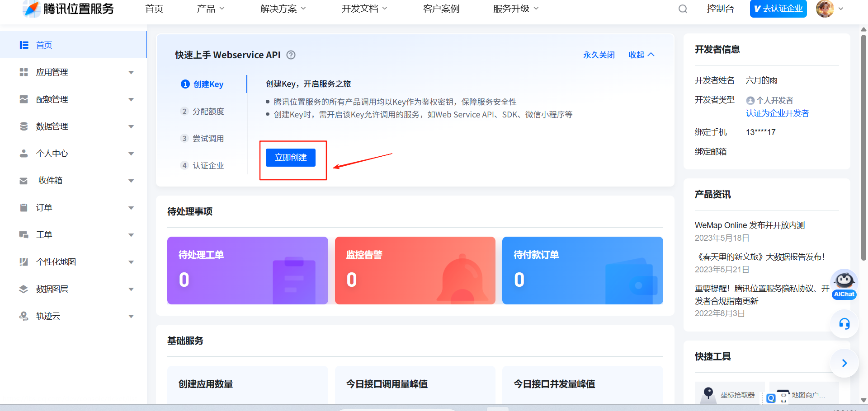Click the page vertical scrollbar
The height and width of the screenshot is (411, 868).
[863, 147]
